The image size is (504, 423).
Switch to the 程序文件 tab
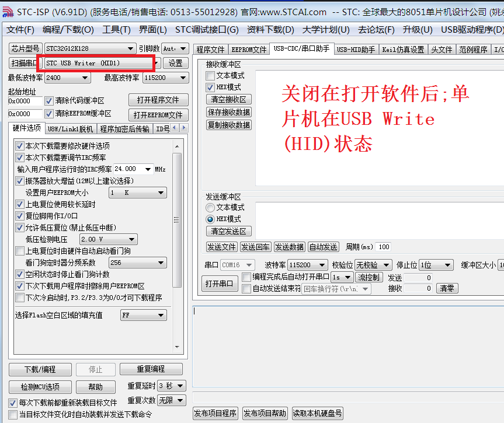coord(211,50)
